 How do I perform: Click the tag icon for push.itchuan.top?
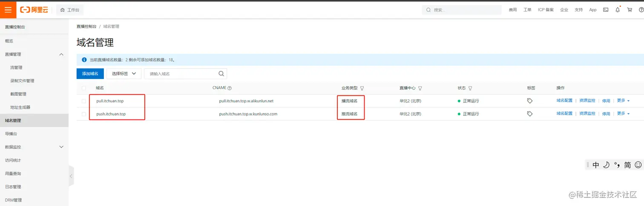[x=530, y=114]
